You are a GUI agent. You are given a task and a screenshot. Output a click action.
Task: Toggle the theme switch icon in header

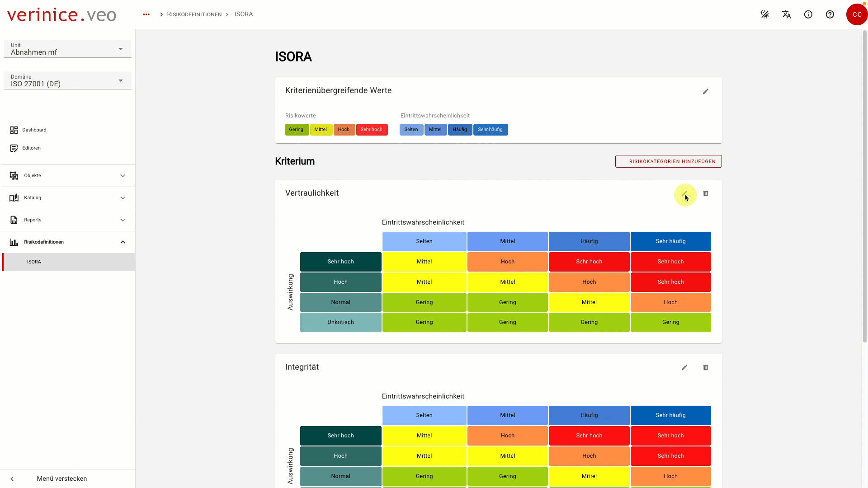point(765,14)
